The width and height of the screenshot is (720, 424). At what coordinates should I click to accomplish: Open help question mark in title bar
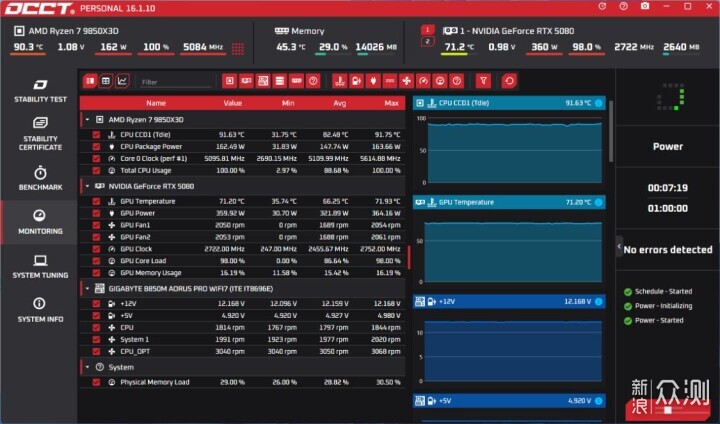(624, 6)
